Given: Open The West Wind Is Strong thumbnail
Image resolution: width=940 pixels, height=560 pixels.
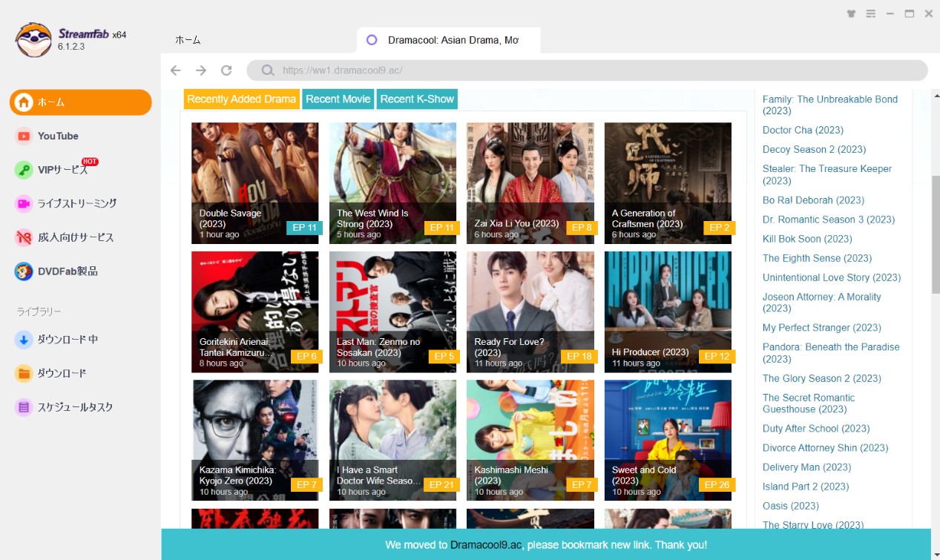Looking at the screenshot, I should click(393, 183).
